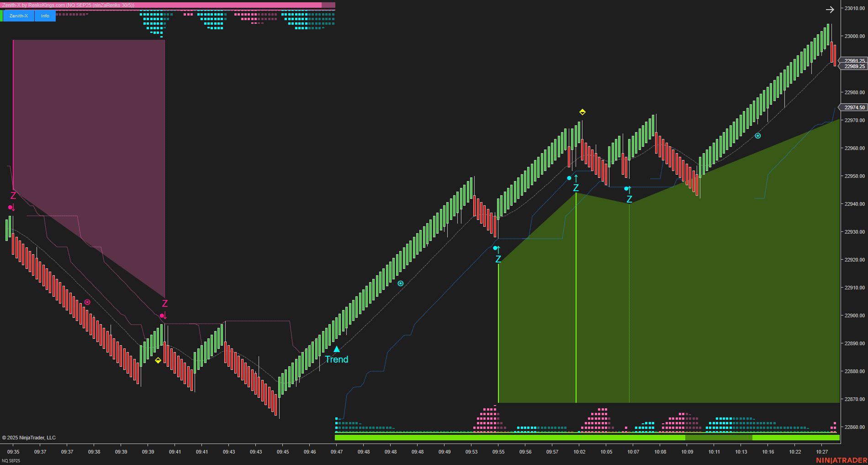Click the 10:05 timestamp on the time axis
The height and width of the screenshot is (465, 868).
[x=606, y=451]
